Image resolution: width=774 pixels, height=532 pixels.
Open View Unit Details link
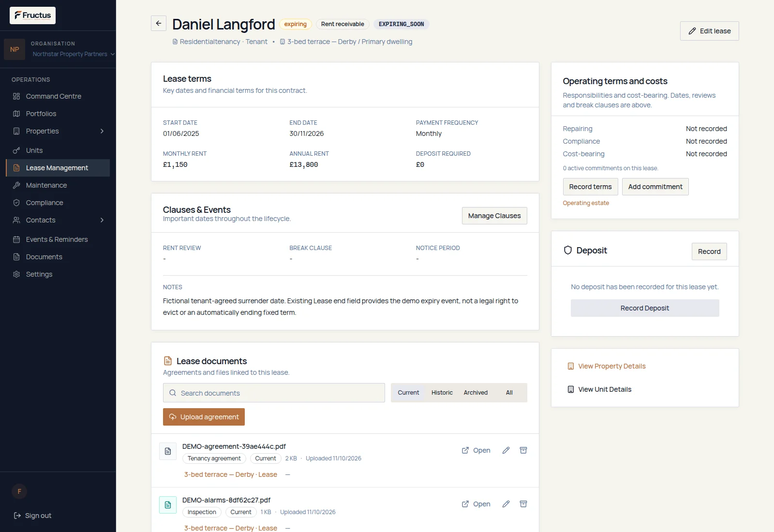[599, 389]
